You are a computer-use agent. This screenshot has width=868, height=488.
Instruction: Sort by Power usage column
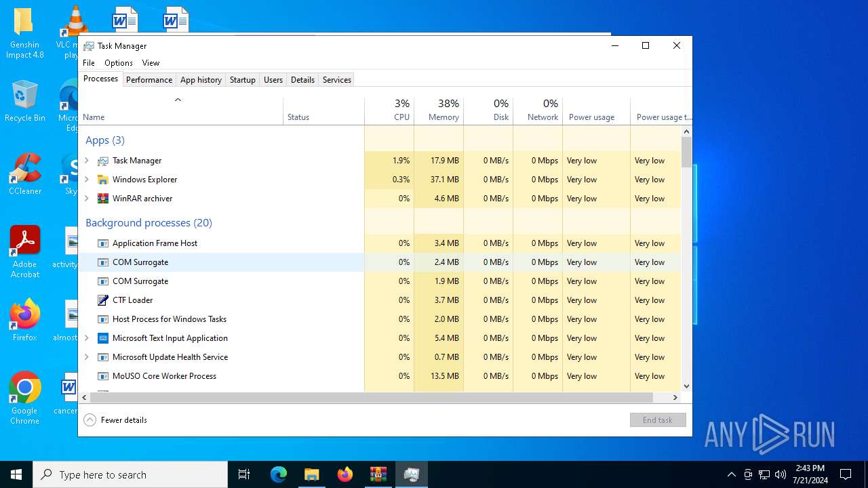(596, 111)
